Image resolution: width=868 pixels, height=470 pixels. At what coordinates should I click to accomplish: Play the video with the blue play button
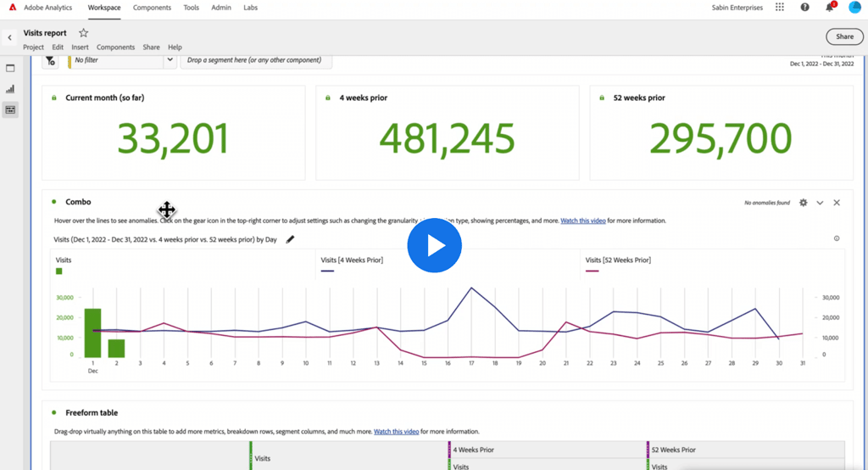click(435, 245)
